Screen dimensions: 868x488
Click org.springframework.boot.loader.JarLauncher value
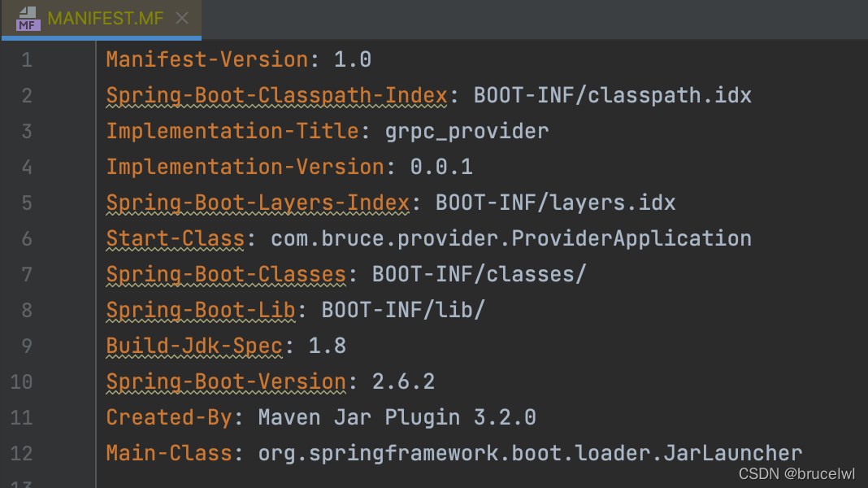click(530, 454)
